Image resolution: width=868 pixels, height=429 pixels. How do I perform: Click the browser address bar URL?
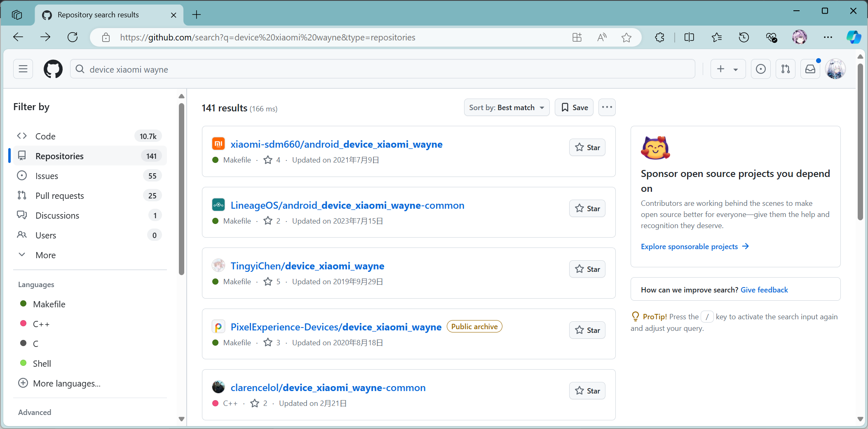(x=267, y=38)
